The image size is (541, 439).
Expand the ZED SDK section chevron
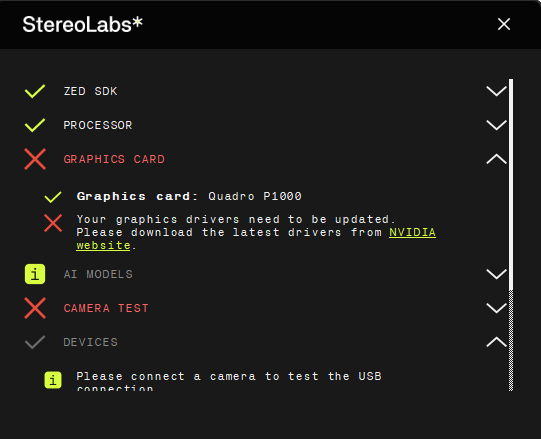pyautogui.click(x=496, y=91)
